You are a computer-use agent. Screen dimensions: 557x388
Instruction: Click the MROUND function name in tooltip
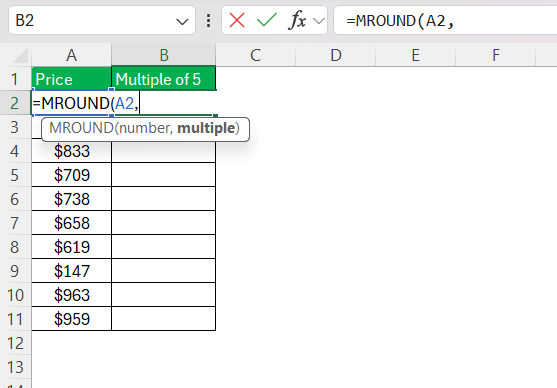click(81, 128)
